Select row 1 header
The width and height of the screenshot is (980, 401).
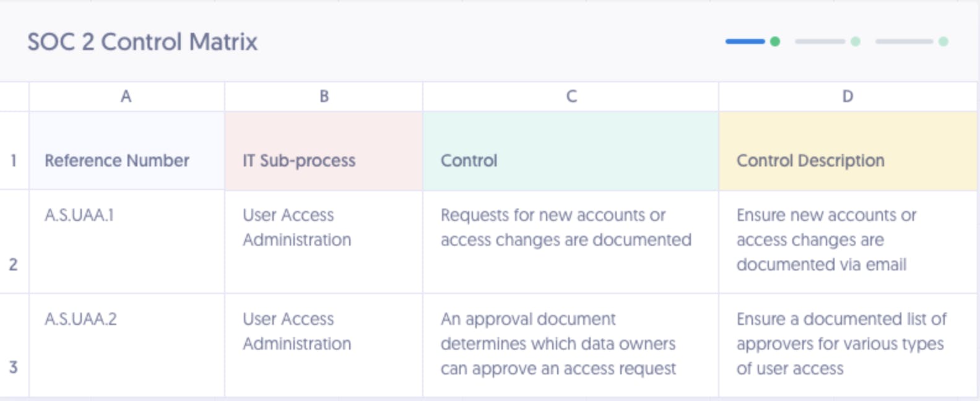14,151
